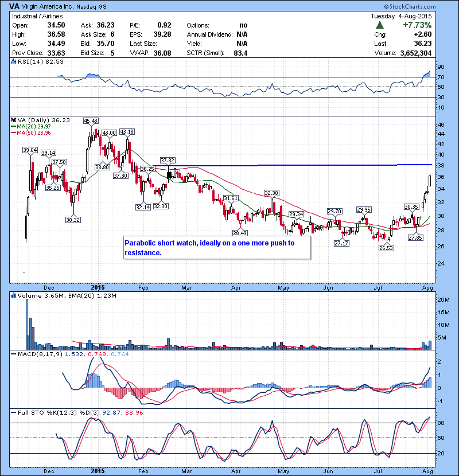Click the parabolic short watch annotation box

coord(217,248)
